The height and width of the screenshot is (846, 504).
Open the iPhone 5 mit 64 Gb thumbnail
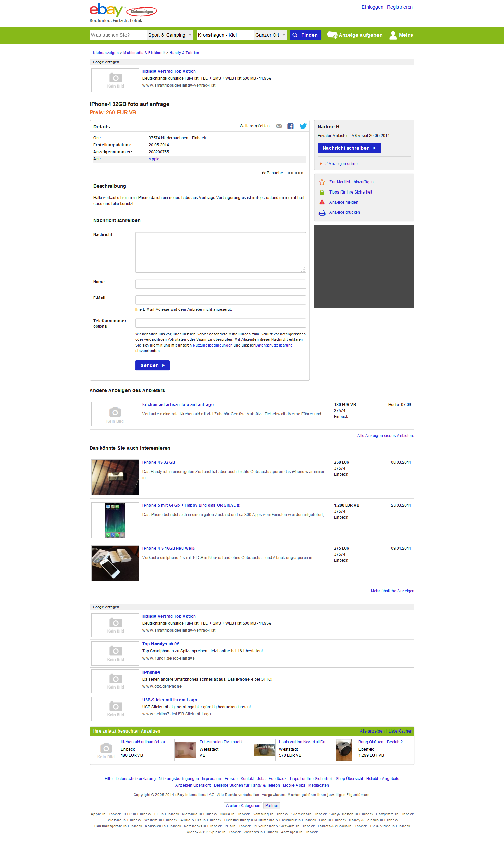pyautogui.click(x=115, y=520)
